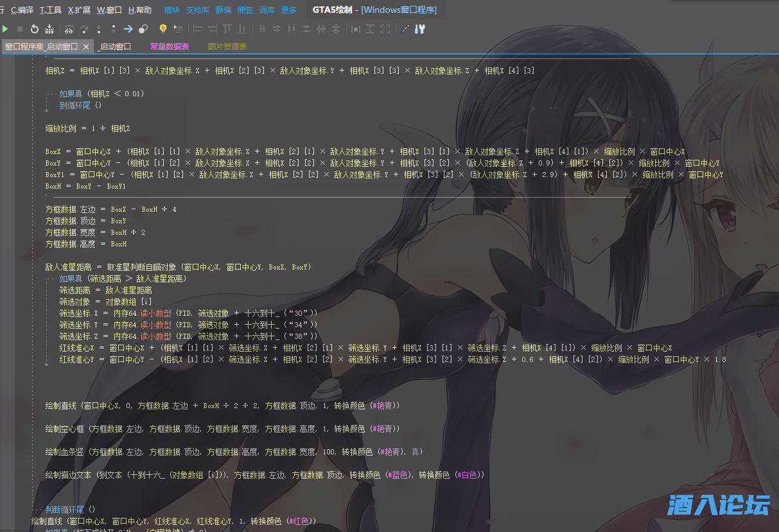The image size is (779, 532).
Task: Switch to the 图片资源表 tab
Action: coord(227,47)
